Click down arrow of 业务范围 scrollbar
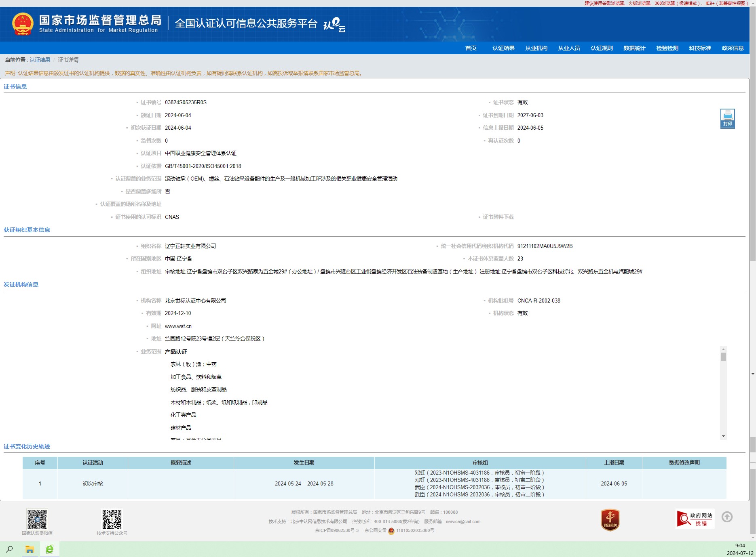The width and height of the screenshot is (756, 557). click(723, 437)
